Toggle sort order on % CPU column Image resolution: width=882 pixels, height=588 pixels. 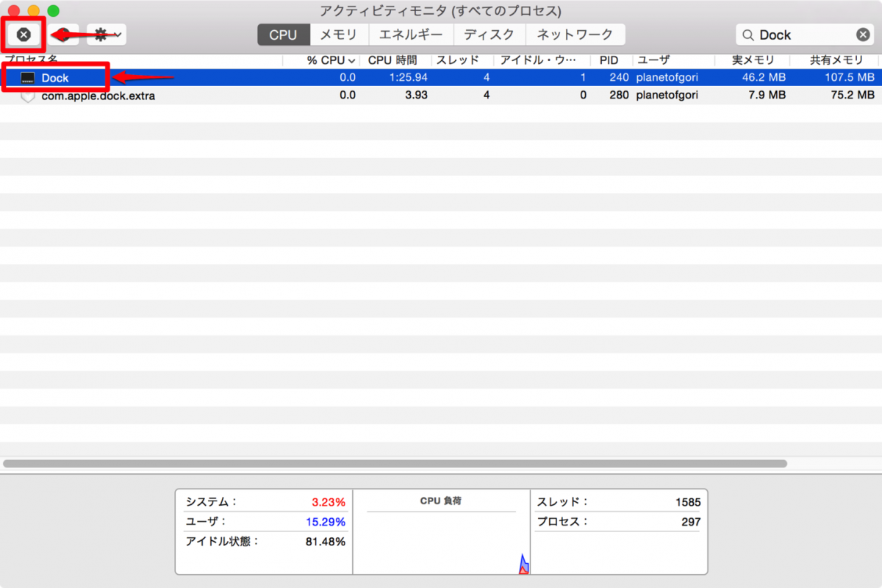pyautogui.click(x=331, y=60)
